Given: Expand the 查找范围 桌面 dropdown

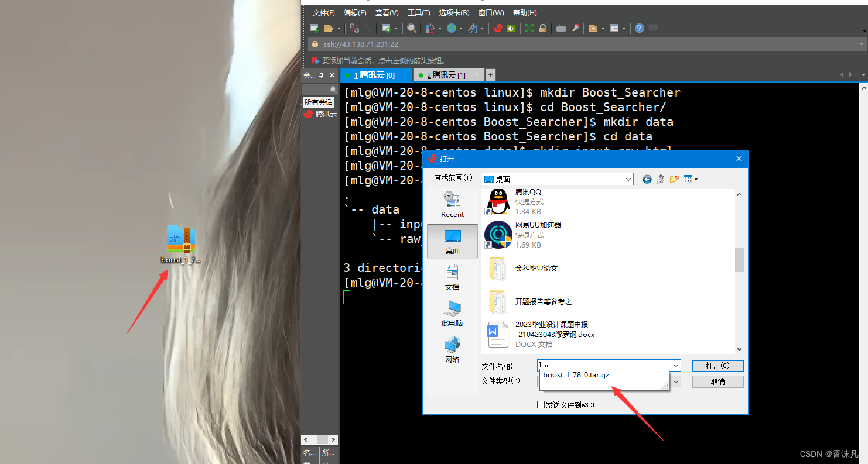Looking at the screenshot, I should tap(628, 179).
